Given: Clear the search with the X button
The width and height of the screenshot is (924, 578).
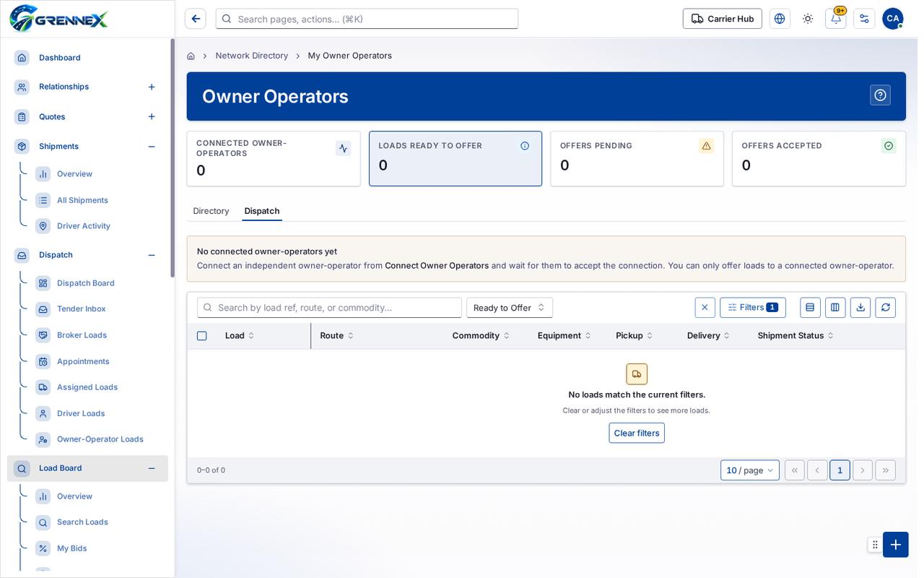Looking at the screenshot, I should pyautogui.click(x=705, y=308).
